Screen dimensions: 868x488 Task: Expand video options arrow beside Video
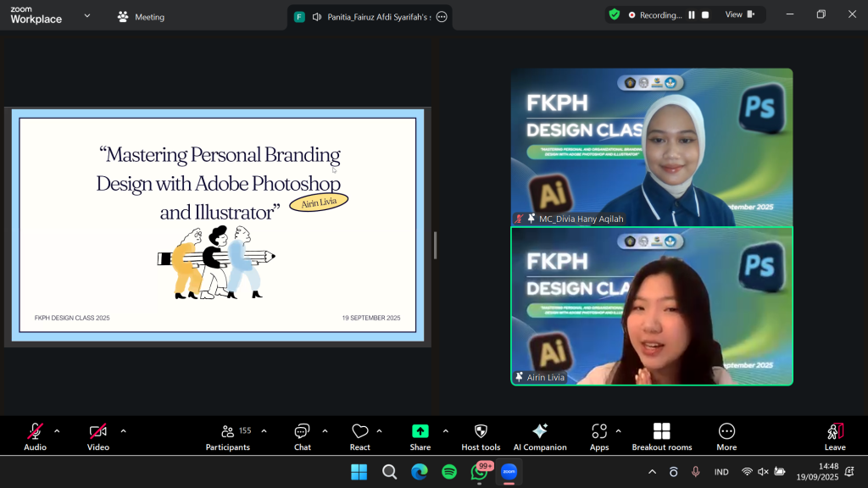(x=124, y=431)
